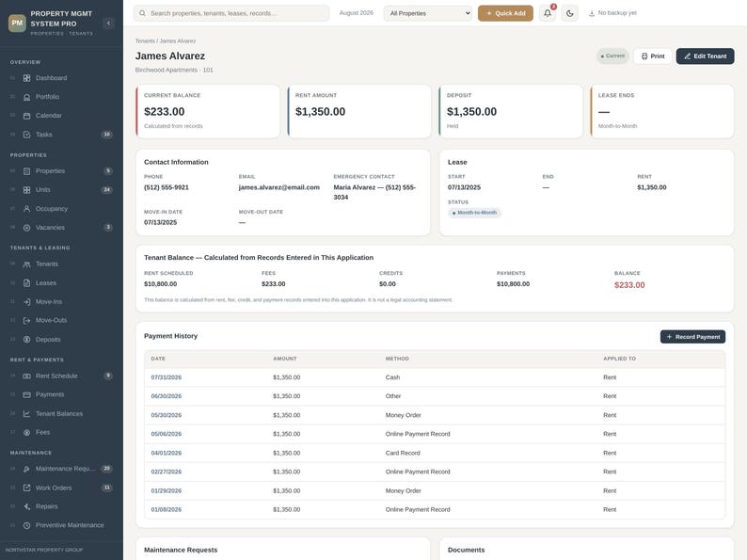Screen dimensions: 747x560
Task: Open the Occupancy person icon
Action: click(x=26, y=209)
